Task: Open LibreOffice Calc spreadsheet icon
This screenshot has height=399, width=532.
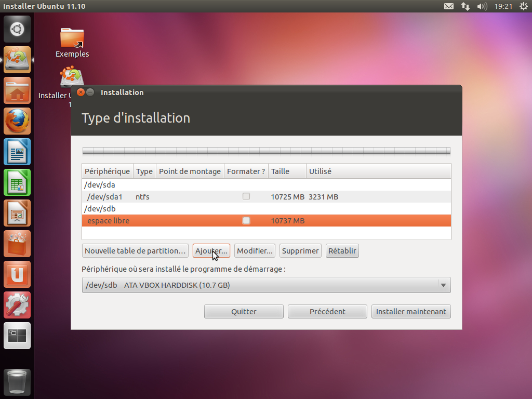Action: coord(17,182)
